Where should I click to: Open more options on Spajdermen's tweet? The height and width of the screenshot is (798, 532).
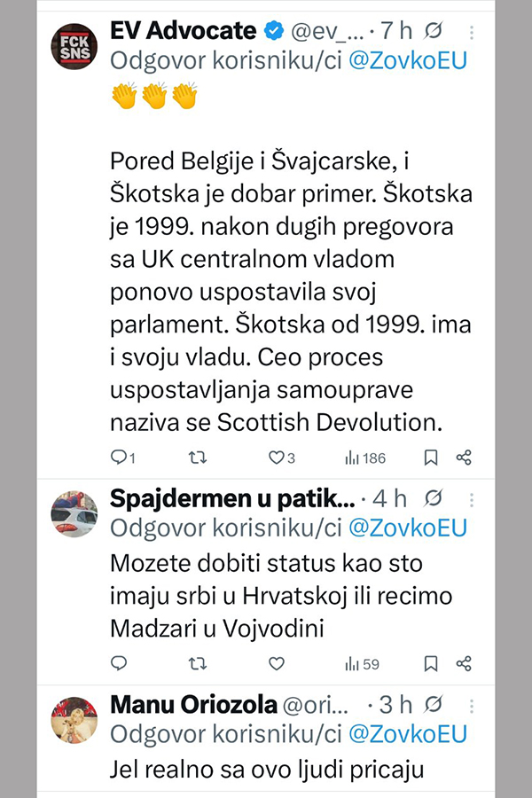coord(471,499)
